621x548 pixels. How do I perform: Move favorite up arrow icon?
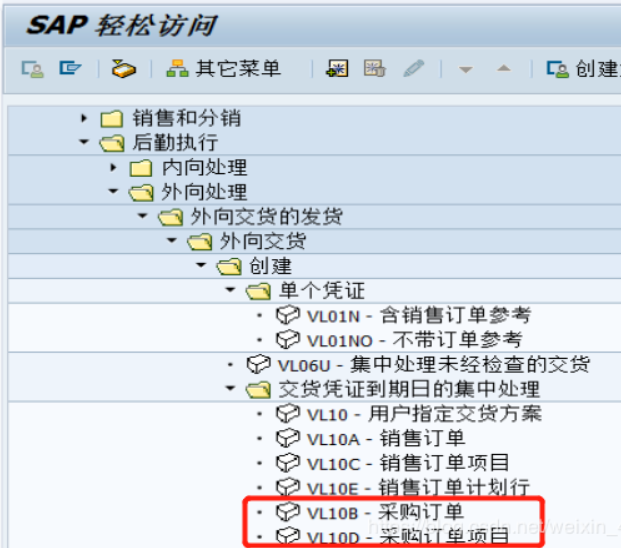click(x=504, y=68)
